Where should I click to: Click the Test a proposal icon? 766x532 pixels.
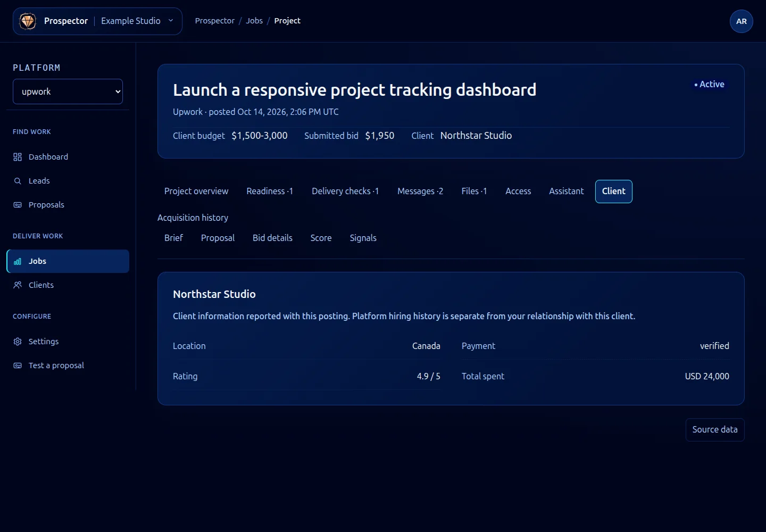pyautogui.click(x=18, y=365)
